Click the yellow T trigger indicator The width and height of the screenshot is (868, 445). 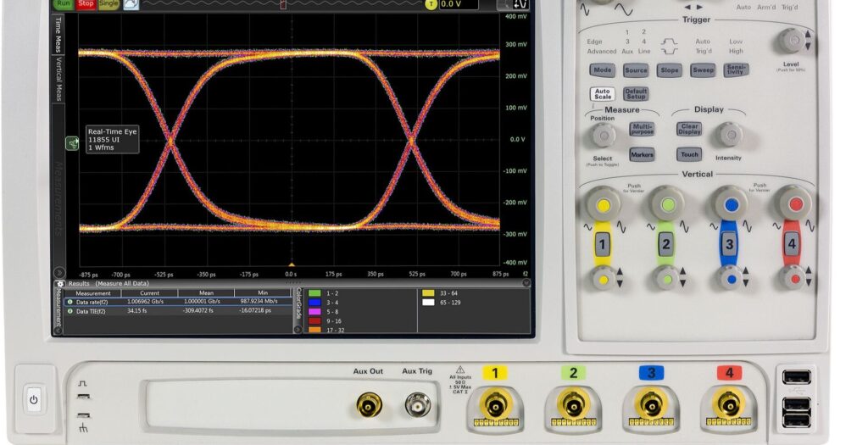click(x=431, y=4)
